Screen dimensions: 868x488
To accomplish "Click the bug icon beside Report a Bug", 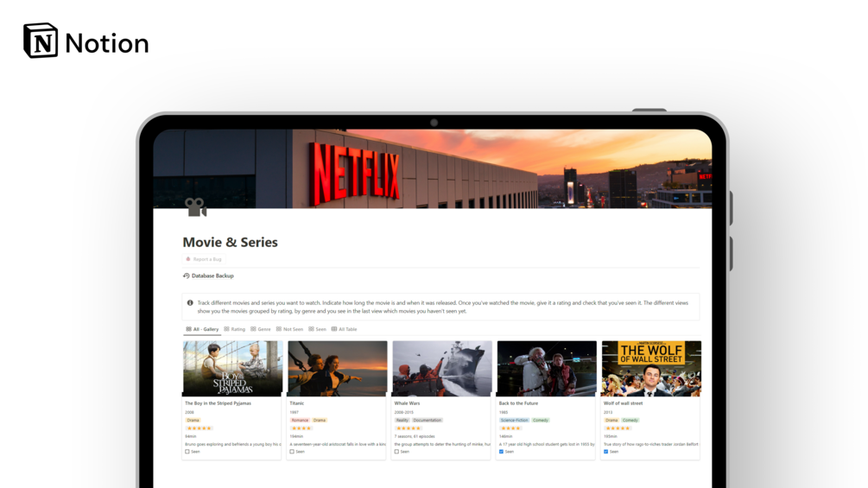I will pyautogui.click(x=188, y=259).
